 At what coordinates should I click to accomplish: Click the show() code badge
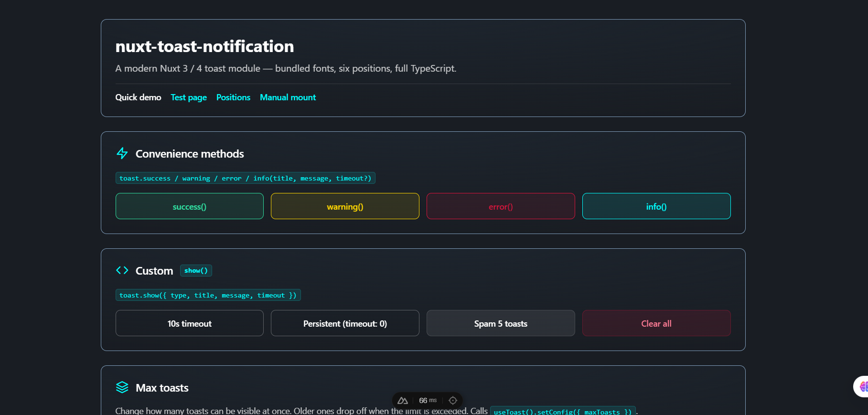196,270
